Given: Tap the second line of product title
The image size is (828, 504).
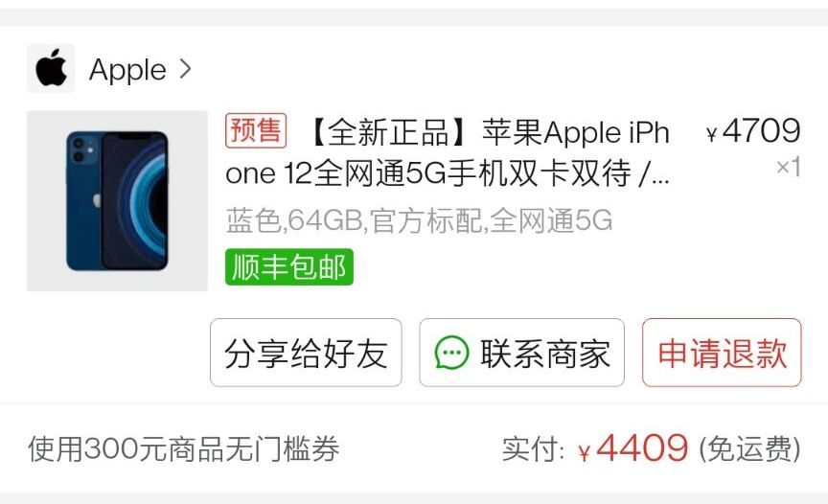Looking at the screenshot, I should pos(448,173).
